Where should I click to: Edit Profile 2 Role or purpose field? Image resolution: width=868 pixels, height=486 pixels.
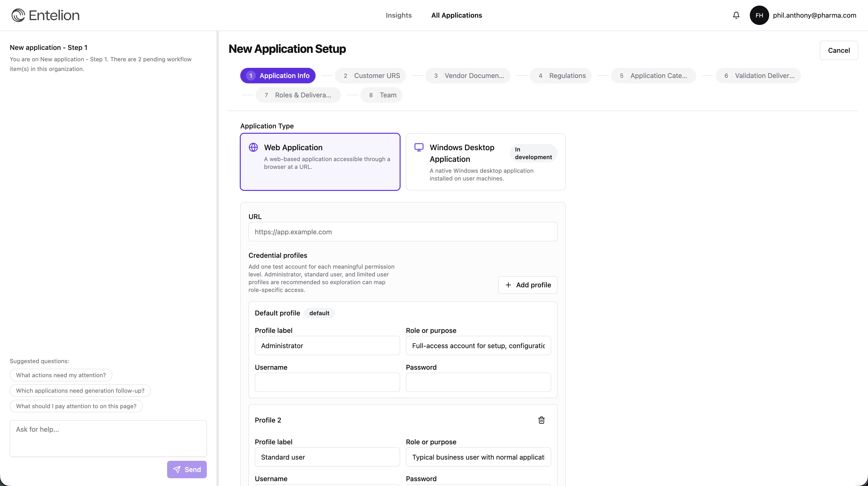479,457
